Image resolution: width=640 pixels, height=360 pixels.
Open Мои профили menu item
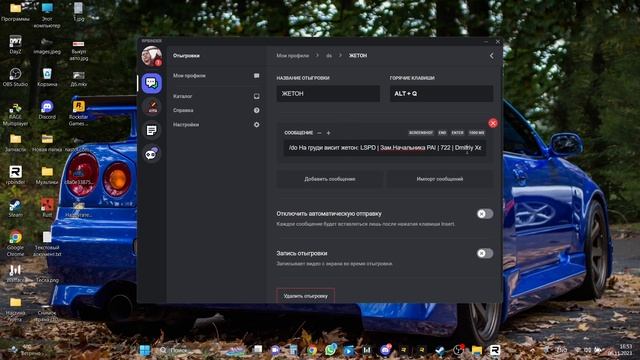pos(216,76)
